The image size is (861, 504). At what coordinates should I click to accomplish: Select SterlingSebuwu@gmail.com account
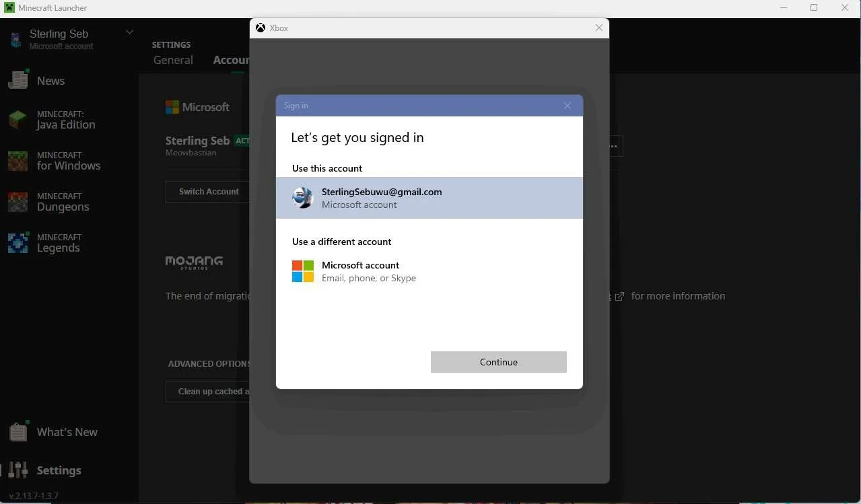tap(429, 198)
